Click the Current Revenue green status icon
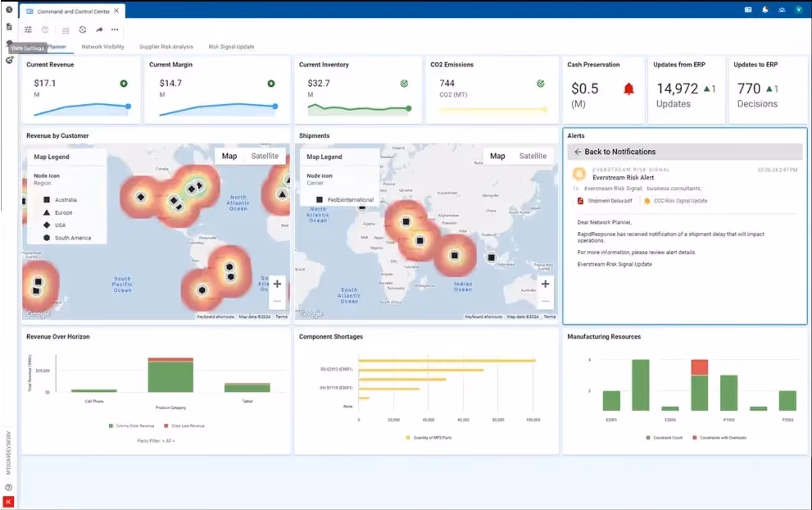 point(124,84)
